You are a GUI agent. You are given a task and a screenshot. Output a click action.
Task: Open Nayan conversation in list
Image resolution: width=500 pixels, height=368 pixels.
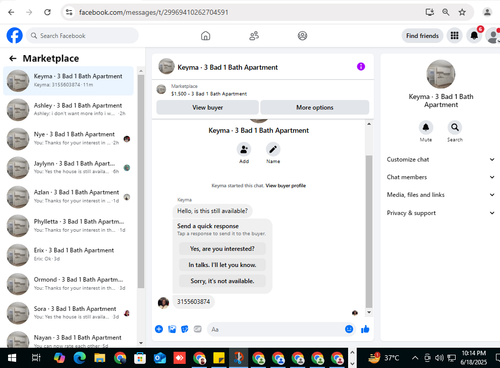click(68, 339)
